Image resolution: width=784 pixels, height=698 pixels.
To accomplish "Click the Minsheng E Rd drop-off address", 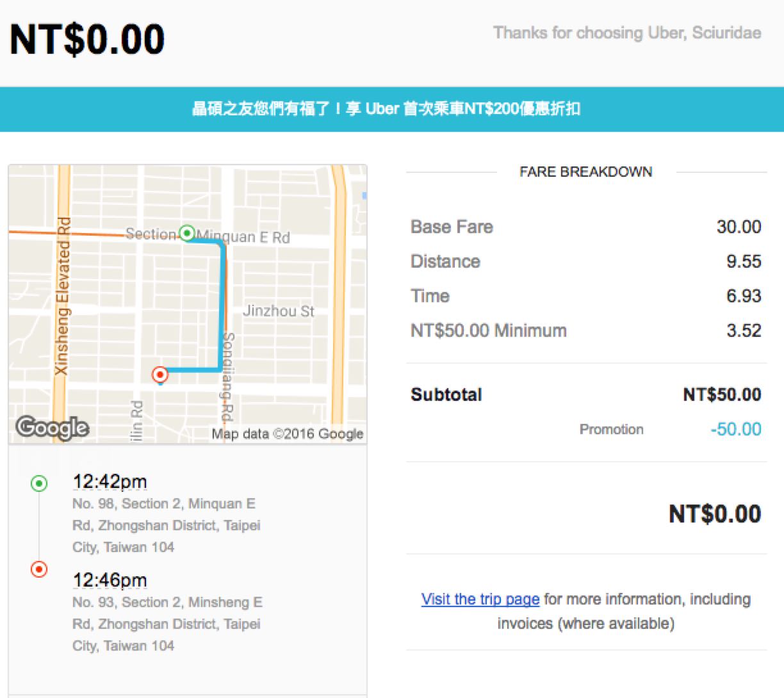I will click(167, 624).
